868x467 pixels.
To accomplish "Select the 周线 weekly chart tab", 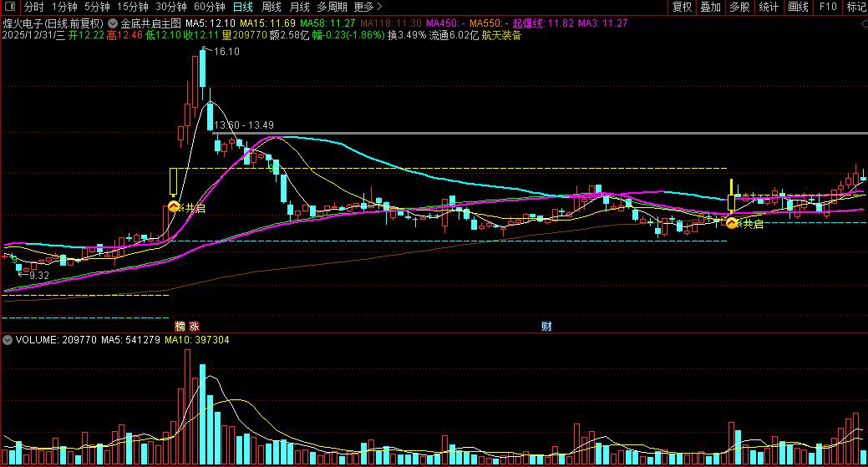I will click(272, 8).
